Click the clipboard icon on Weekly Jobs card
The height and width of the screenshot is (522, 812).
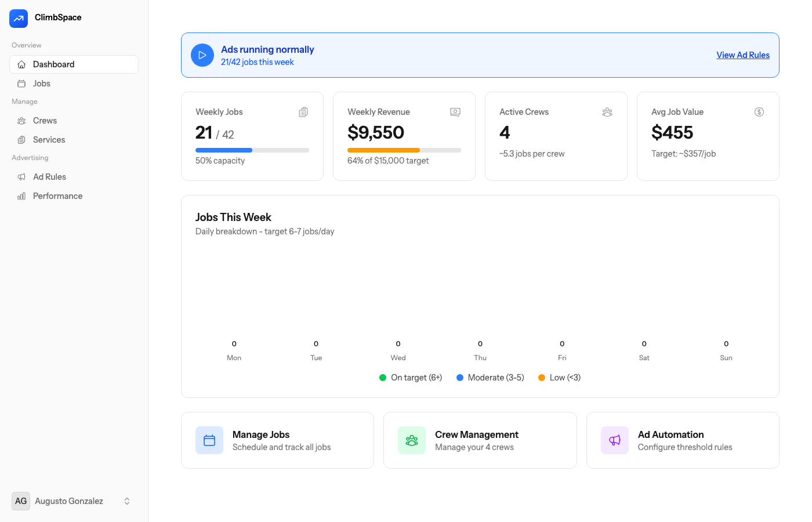pos(303,112)
